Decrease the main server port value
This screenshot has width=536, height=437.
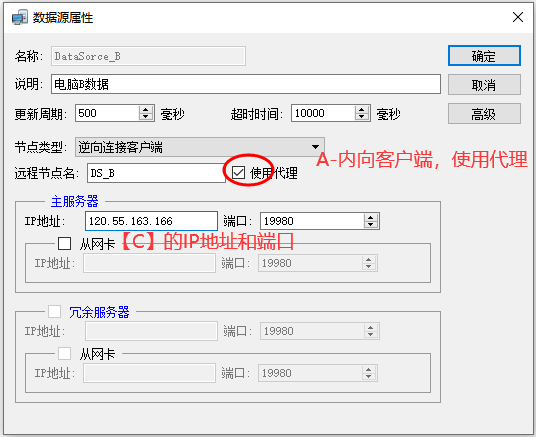point(371,225)
